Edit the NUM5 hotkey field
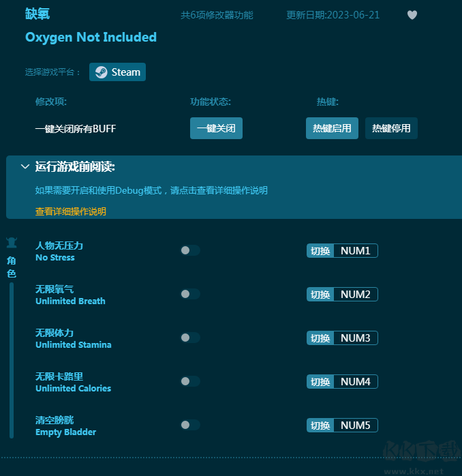This screenshot has height=476, width=462. tap(356, 426)
